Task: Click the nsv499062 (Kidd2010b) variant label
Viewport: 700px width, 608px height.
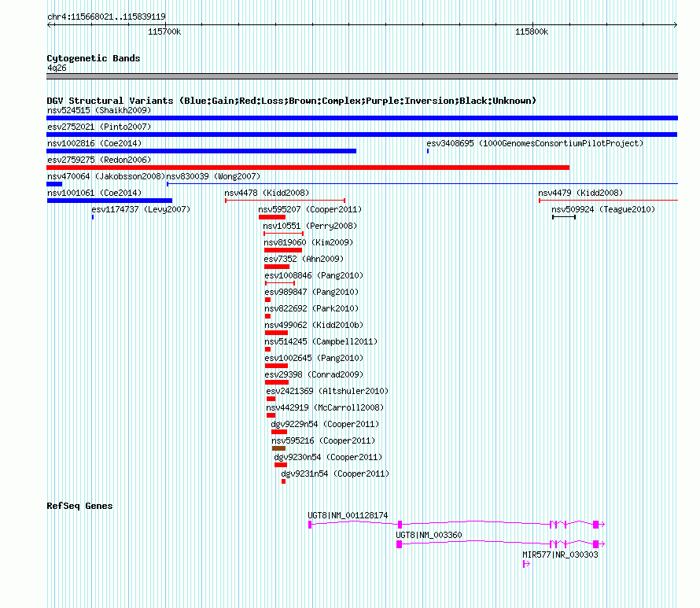Action: [314, 325]
